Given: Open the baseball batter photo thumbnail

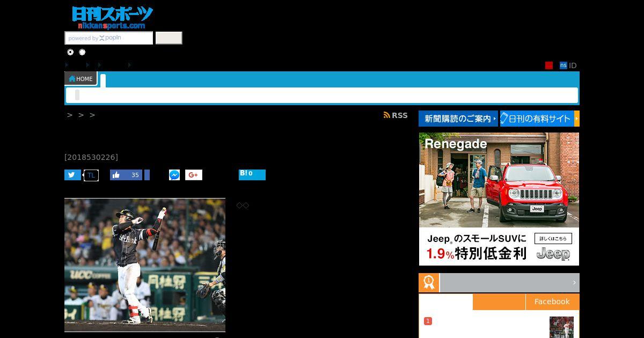Looking at the screenshot, I should point(145,265).
